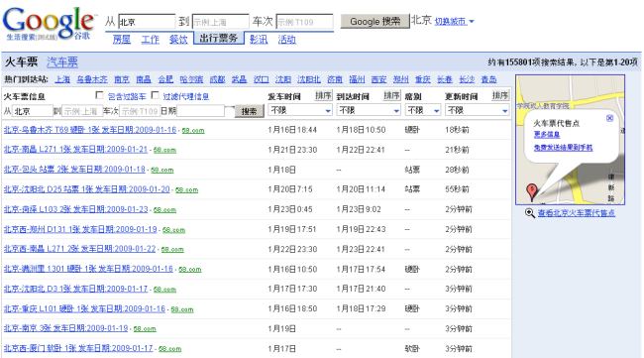Choose hot destination 沈阳北
This screenshot has height=358, width=644.
pyautogui.click(x=309, y=79)
